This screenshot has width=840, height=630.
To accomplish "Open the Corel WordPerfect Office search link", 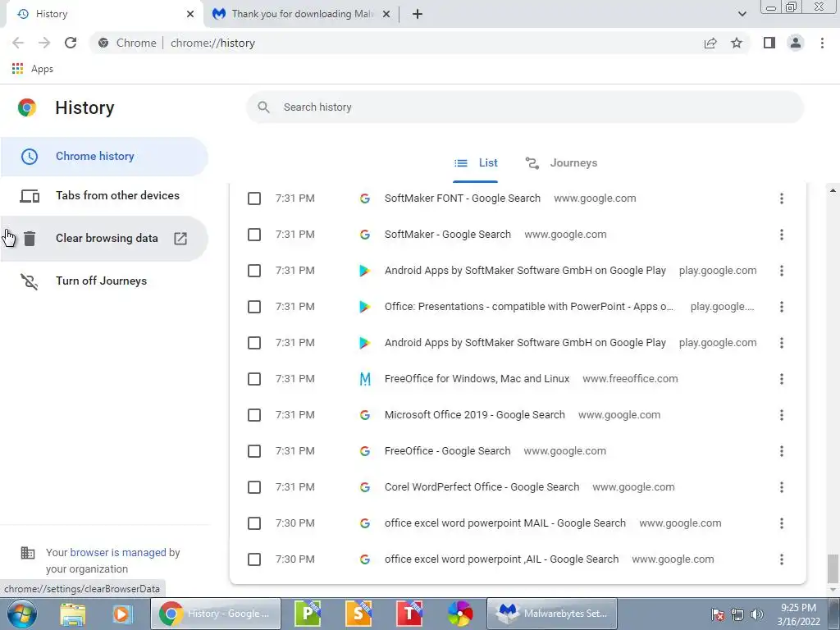I will (x=482, y=487).
